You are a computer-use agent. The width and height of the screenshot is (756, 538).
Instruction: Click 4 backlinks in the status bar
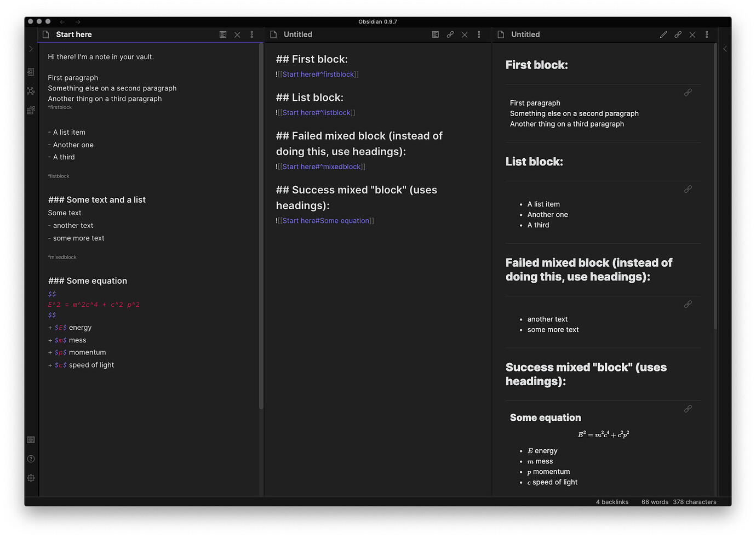pyautogui.click(x=612, y=502)
